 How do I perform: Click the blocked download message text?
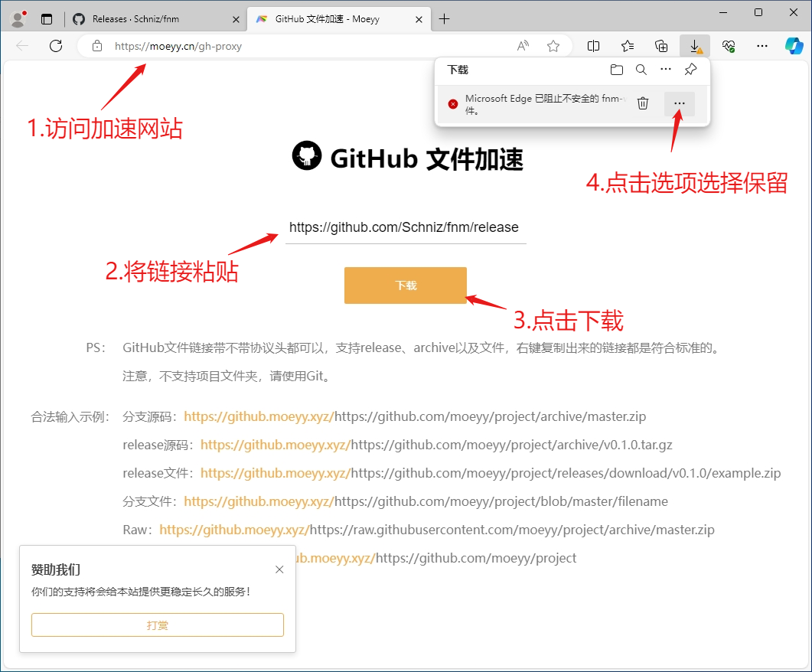pyautogui.click(x=546, y=104)
